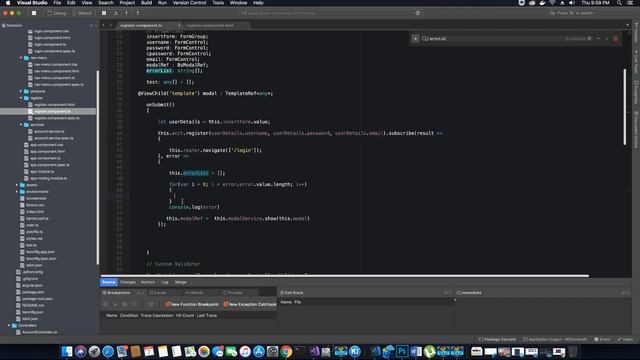This screenshot has height=360, width=640.
Task: Select the Watch pad tab
Action: [x=194, y=293]
